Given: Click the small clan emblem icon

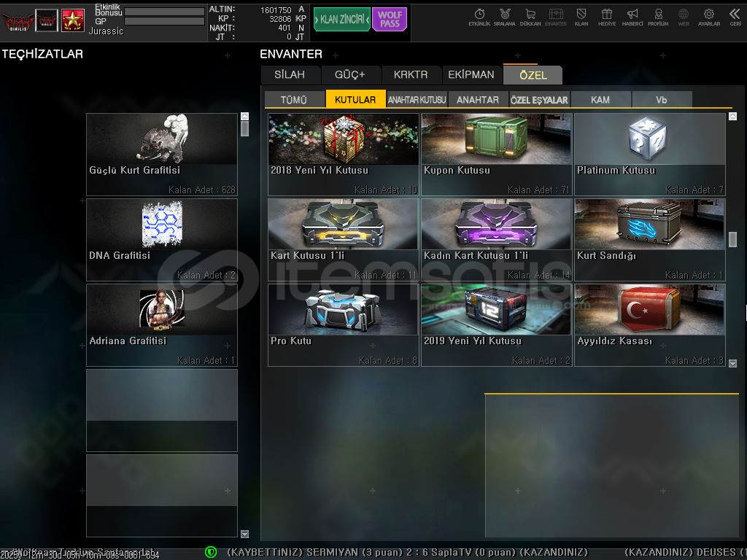Looking at the screenshot, I should tap(47, 20).
